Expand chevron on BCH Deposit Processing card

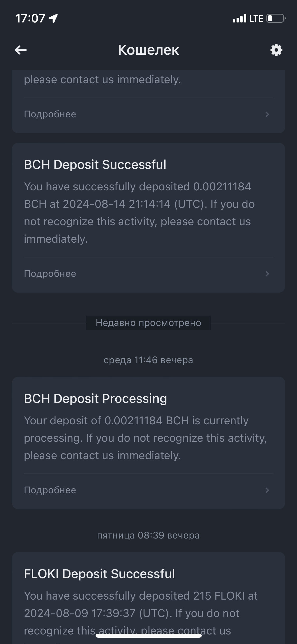(267, 490)
